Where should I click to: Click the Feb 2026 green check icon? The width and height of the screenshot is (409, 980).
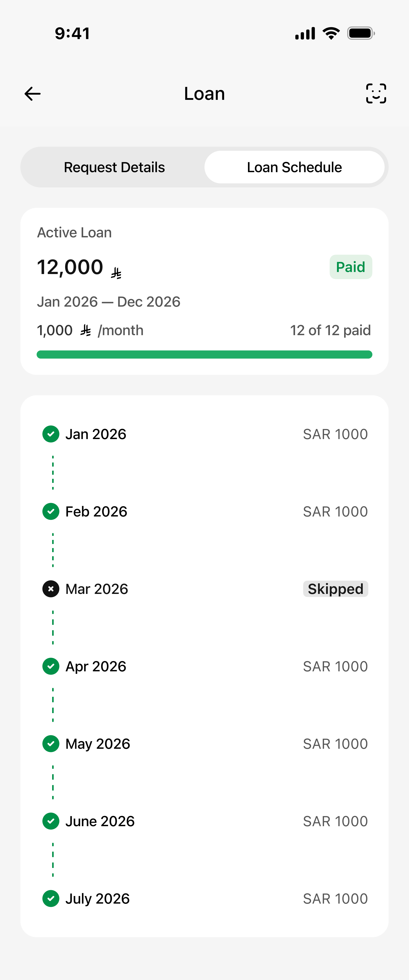pos(51,511)
